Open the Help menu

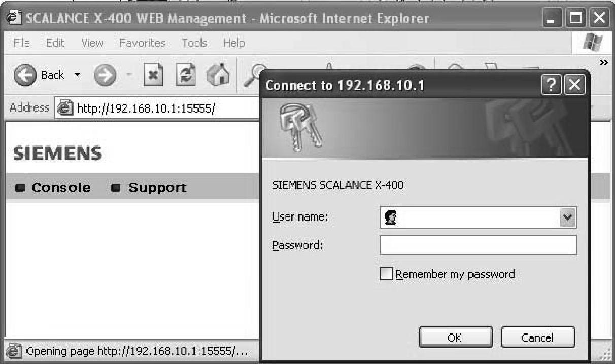[x=234, y=43]
